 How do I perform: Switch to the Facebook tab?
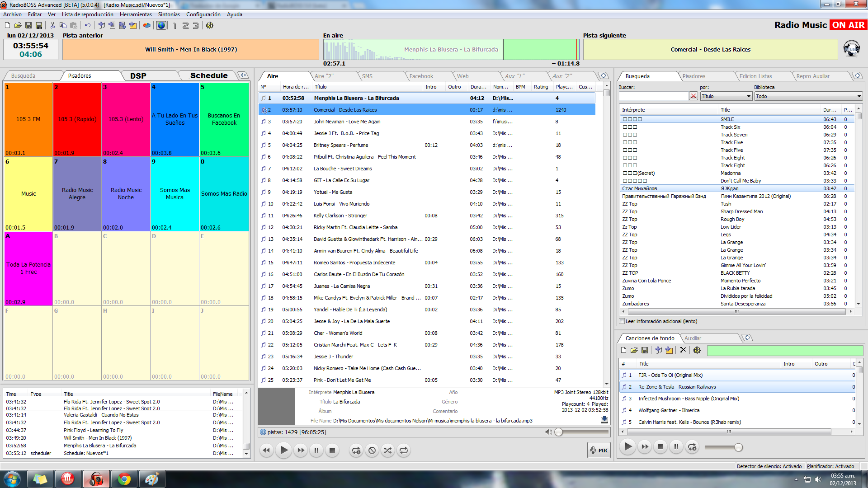click(x=421, y=76)
